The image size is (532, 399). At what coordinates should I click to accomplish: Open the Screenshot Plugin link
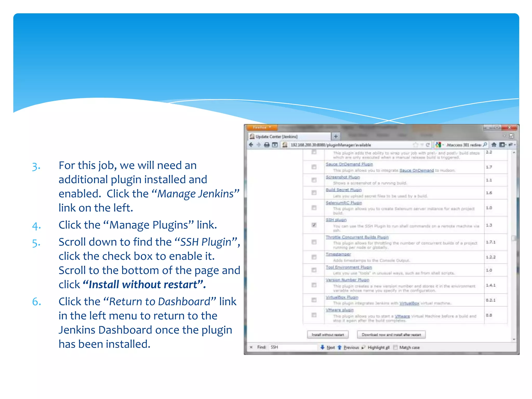(343, 177)
